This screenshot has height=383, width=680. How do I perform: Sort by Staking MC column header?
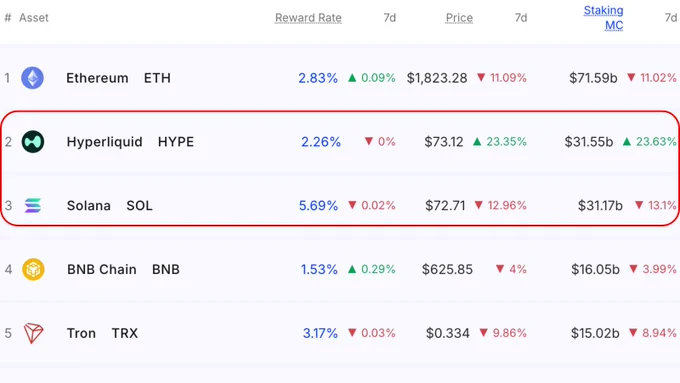pyautogui.click(x=603, y=18)
